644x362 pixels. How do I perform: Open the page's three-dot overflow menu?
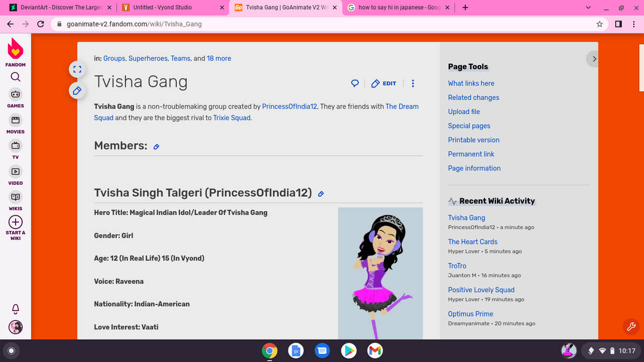pyautogui.click(x=413, y=83)
